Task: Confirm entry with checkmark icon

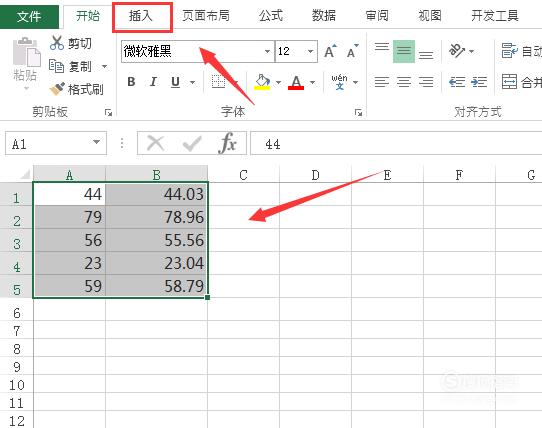Action: pos(192,143)
